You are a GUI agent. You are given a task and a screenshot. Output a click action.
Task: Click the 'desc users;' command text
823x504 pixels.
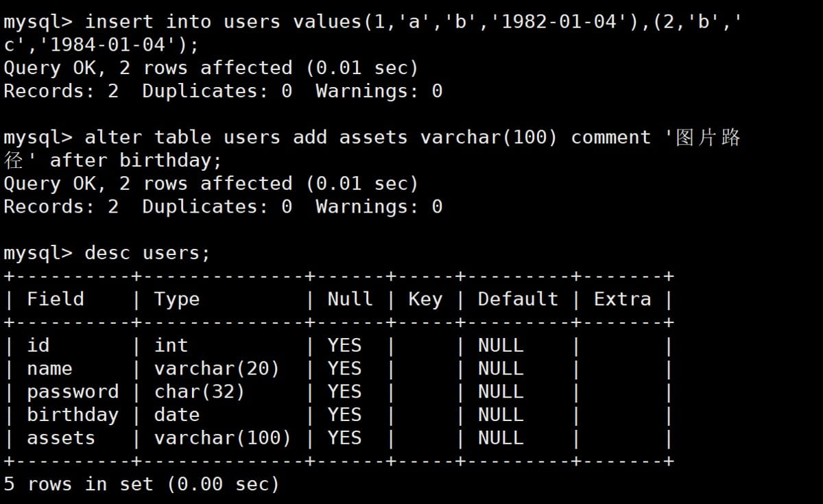point(147,253)
